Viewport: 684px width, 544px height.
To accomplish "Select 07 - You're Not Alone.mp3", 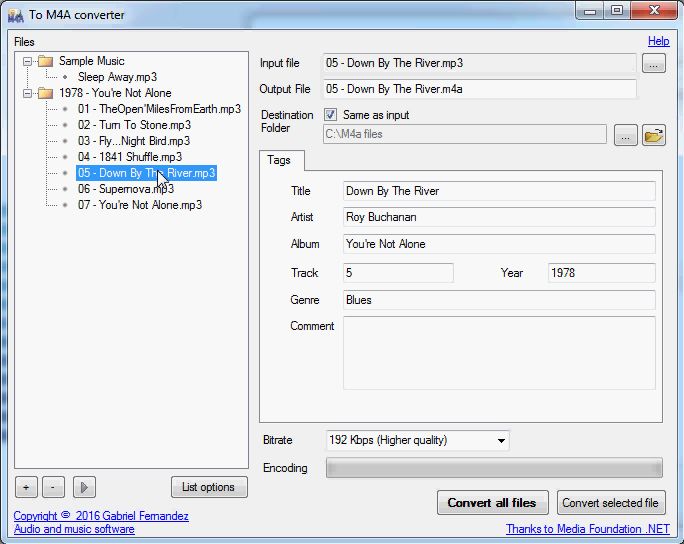I will tap(140, 205).
